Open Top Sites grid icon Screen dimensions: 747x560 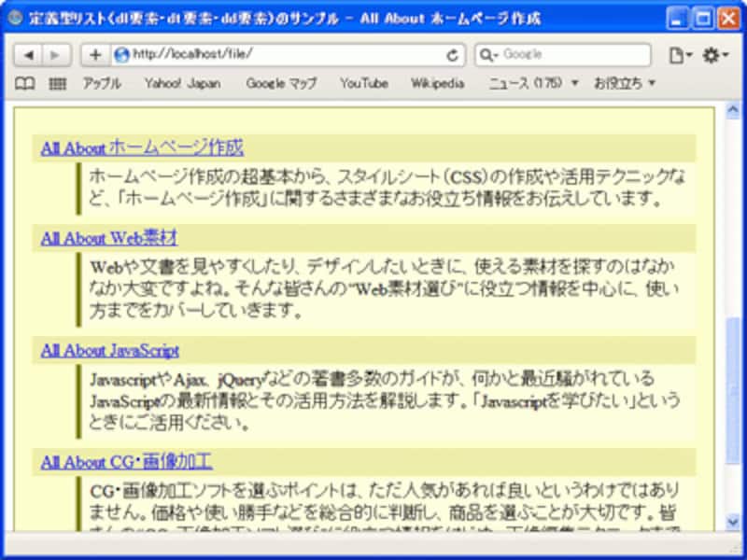click(58, 84)
